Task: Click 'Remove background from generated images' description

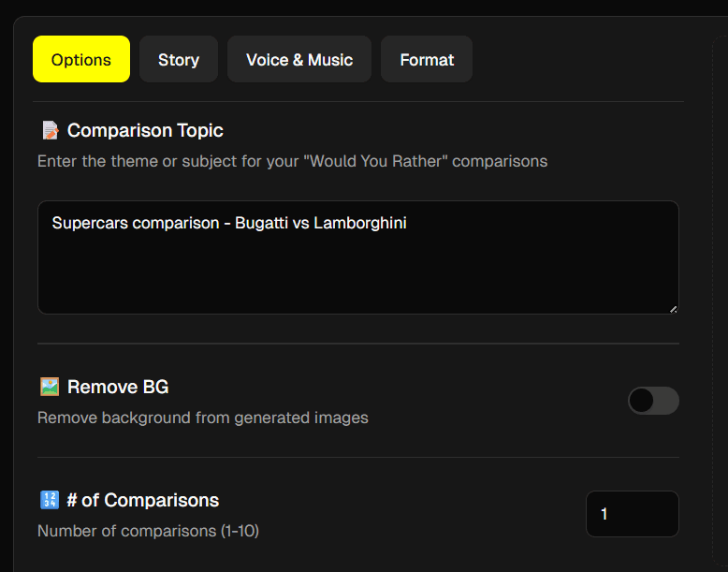Action: tap(203, 418)
